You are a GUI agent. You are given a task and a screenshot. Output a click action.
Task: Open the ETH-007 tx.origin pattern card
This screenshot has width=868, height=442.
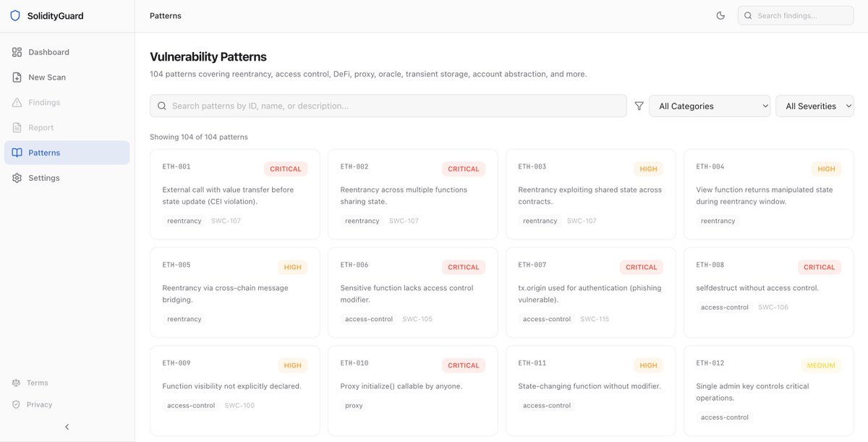[591, 292]
